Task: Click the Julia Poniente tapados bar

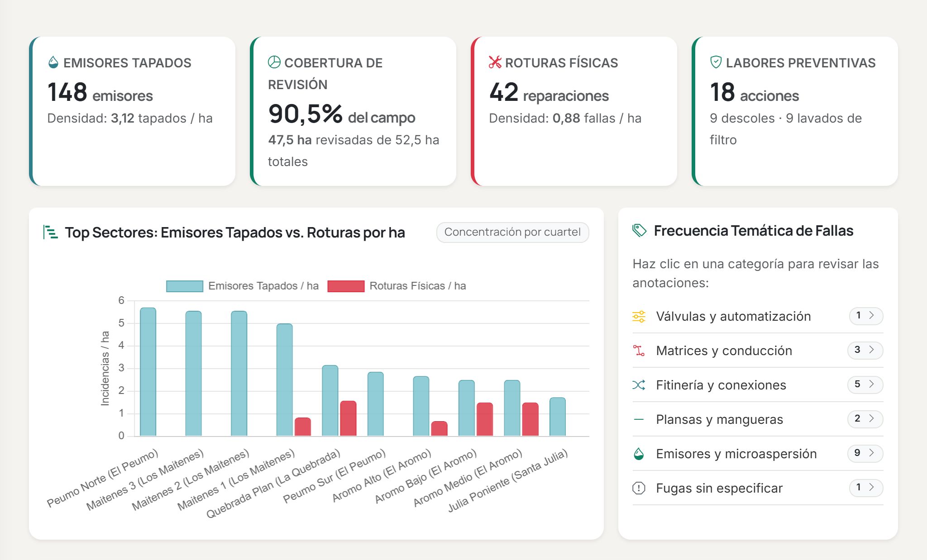Action: point(558,417)
